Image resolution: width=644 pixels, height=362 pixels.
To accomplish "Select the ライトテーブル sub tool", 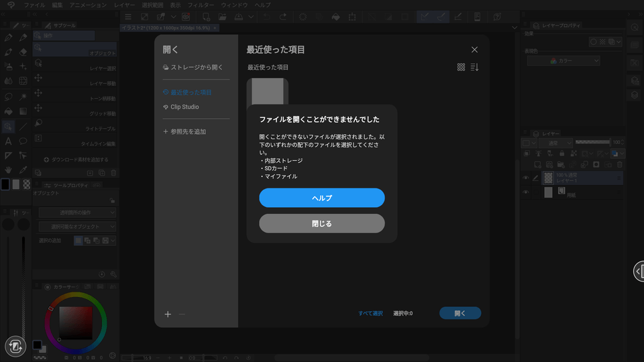I will point(74,125).
